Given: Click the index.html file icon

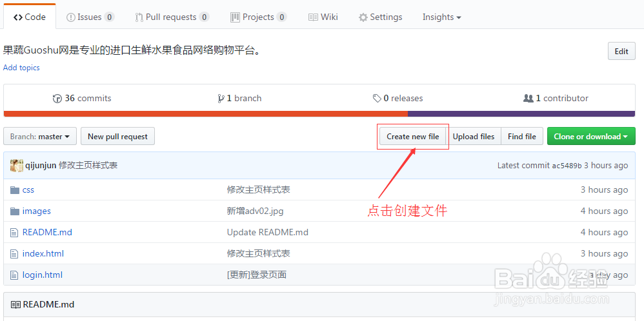Looking at the screenshot, I should click(14, 254).
